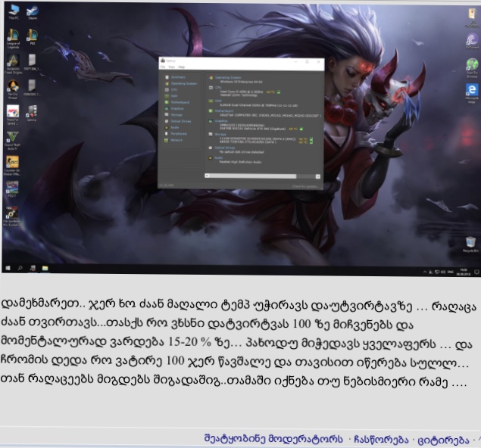Screen dimensions: 481x448
Task: Click Optical Drives heading in summary pane
Action: [225, 148]
